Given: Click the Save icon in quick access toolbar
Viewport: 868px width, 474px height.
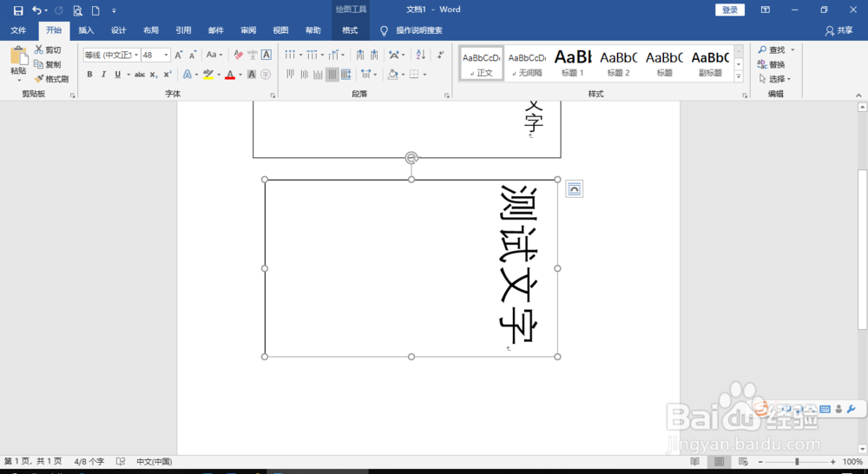Looking at the screenshot, I should 18,10.
